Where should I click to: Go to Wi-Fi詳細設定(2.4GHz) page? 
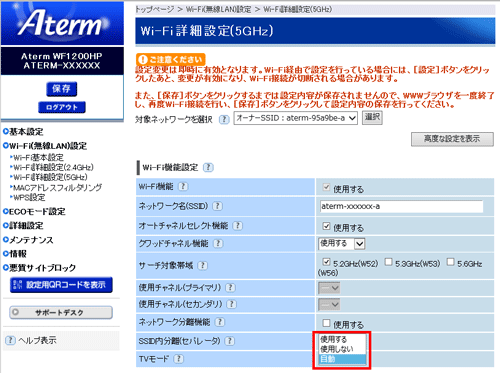52,167
